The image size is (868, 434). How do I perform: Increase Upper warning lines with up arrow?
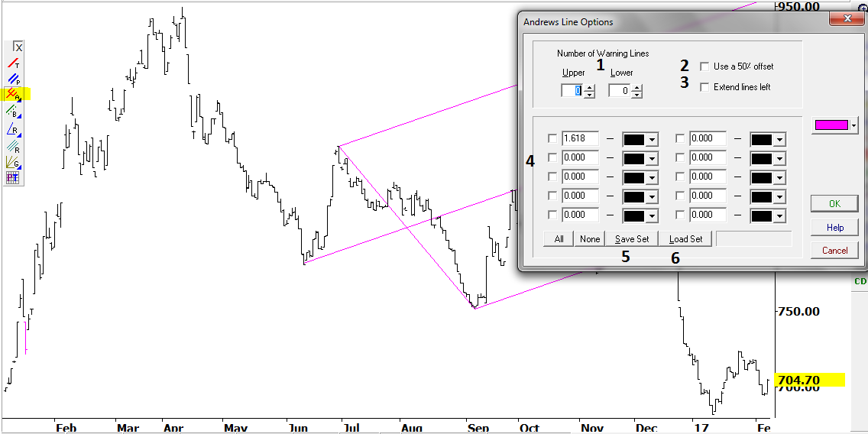click(590, 87)
